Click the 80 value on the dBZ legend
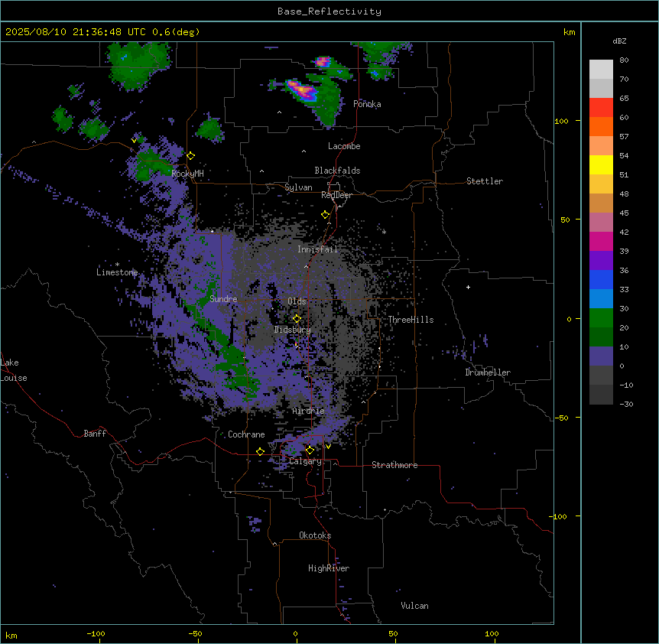The image size is (659, 644). pyautogui.click(x=624, y=60)
